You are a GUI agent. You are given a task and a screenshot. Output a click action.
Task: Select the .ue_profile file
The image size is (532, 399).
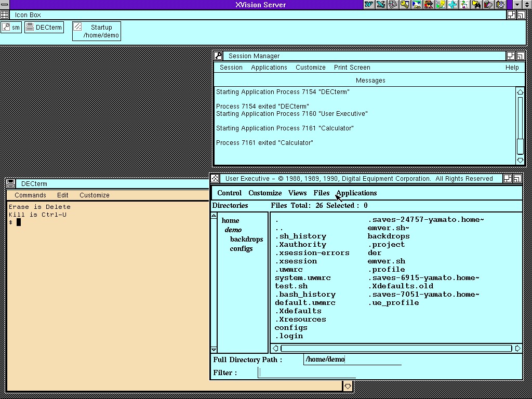[x=394, y=303]
